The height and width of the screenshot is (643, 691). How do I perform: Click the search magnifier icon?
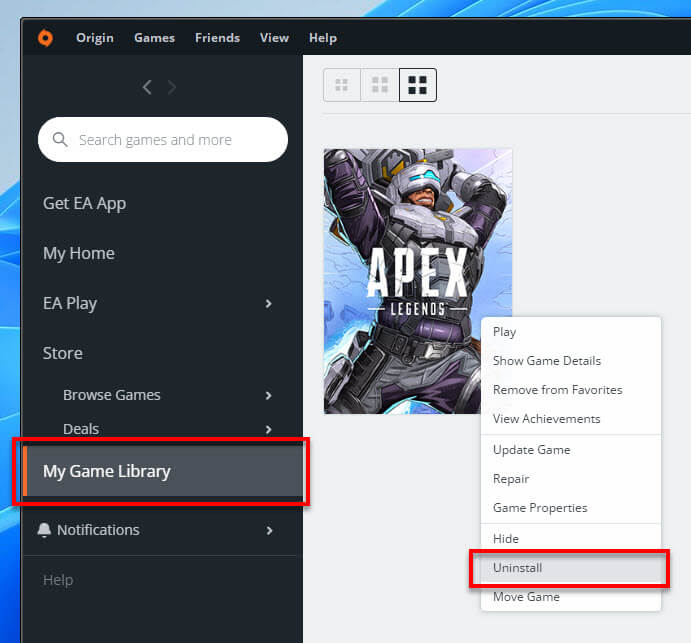pos(60,140)
